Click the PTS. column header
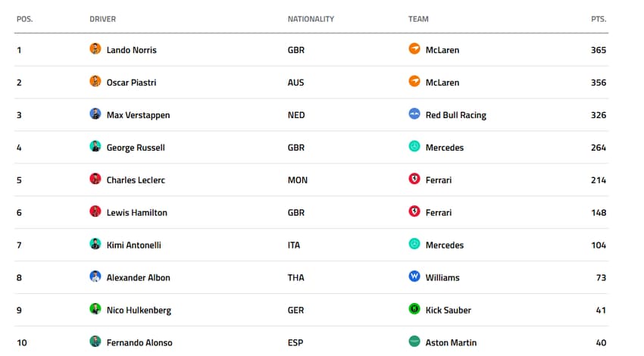Image resolution: width=644 pixels, height=356 pixels. (599, 19)
